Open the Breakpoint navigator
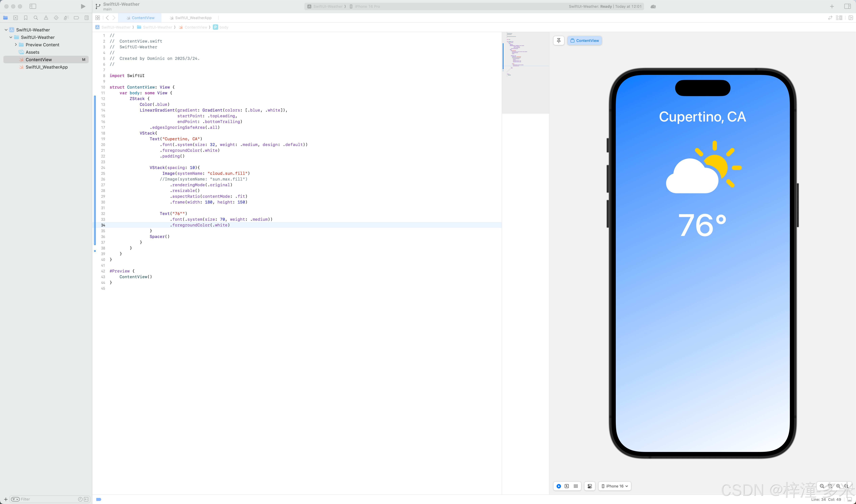 76,18
